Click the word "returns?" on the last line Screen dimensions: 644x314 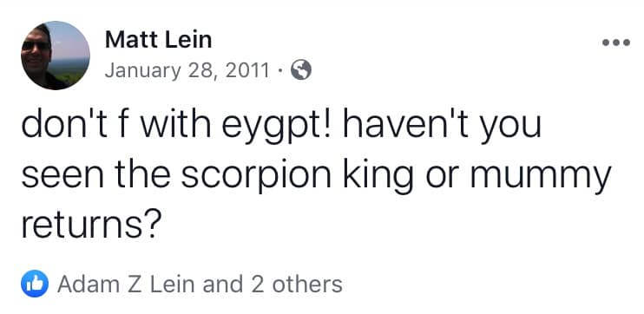pyautogui.click(x=89, y=225)
